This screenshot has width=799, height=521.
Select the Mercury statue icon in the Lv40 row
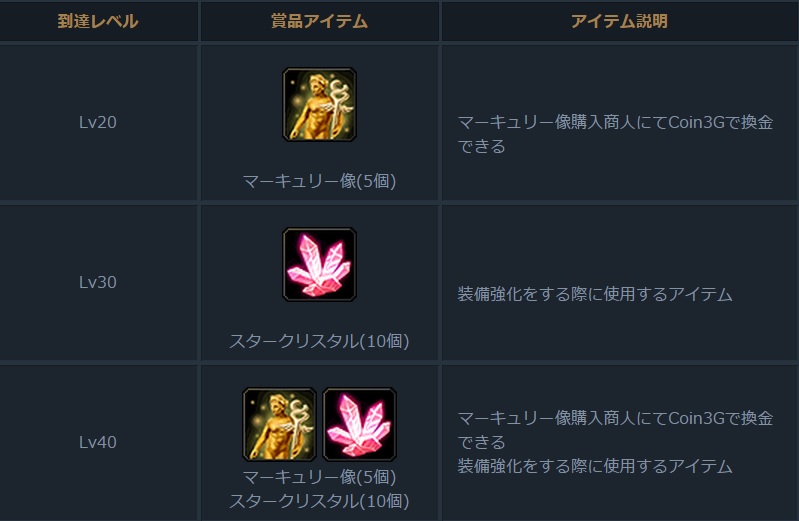(279, 424)
